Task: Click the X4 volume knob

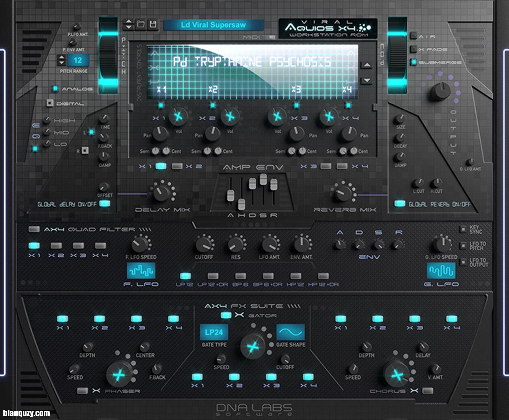Action: pos(329,117)
